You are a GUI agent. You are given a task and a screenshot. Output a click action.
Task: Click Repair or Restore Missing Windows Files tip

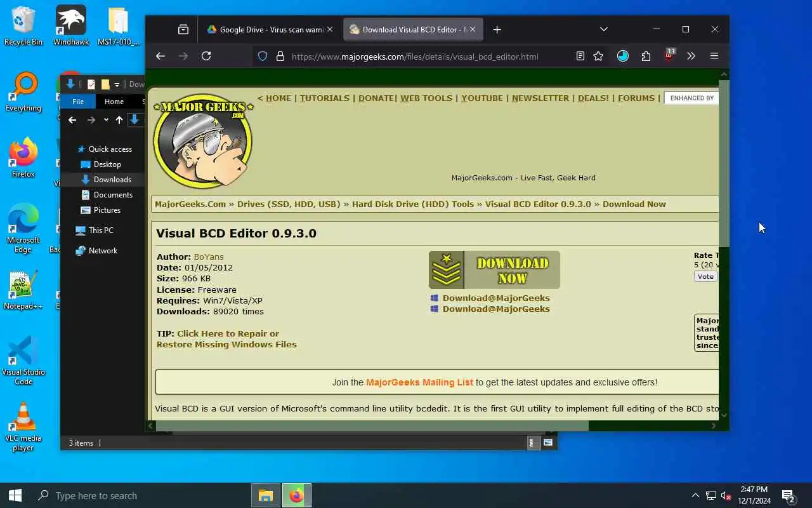click(226, 339)
